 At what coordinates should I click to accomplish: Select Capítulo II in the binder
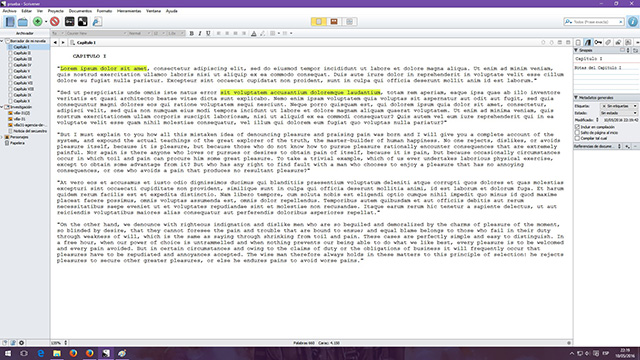pos(22,53)
